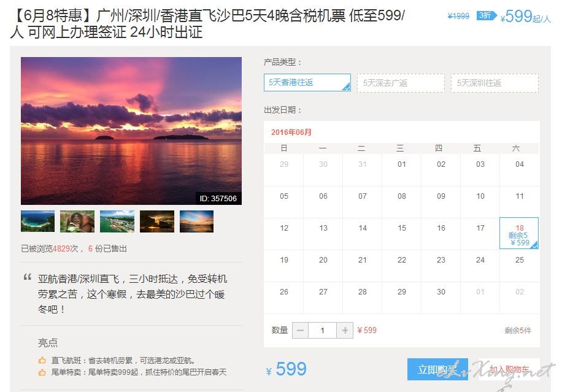Show the dark sunset thumbnail
Viewport: 562px width, 392px height.
point(157,221)
